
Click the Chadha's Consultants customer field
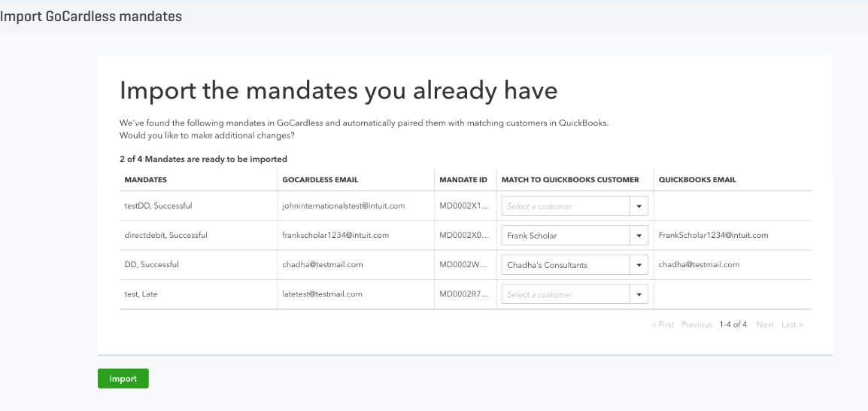pos(566,265)
